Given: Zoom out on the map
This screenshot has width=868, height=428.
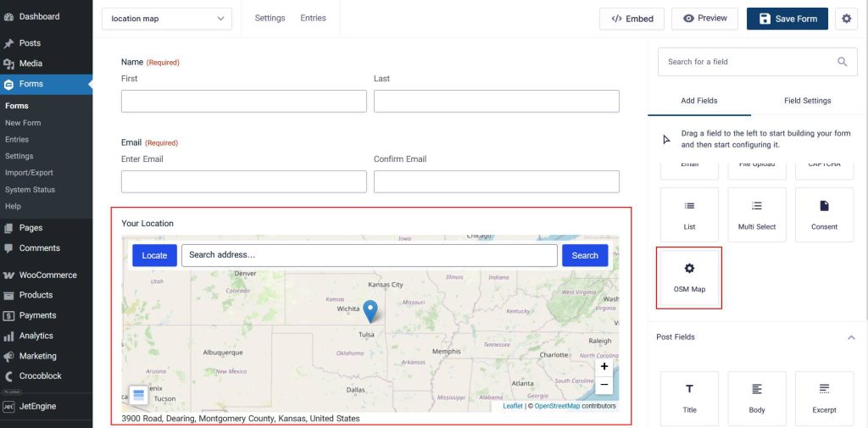Looking at the screenshot, I should [604, 385].
